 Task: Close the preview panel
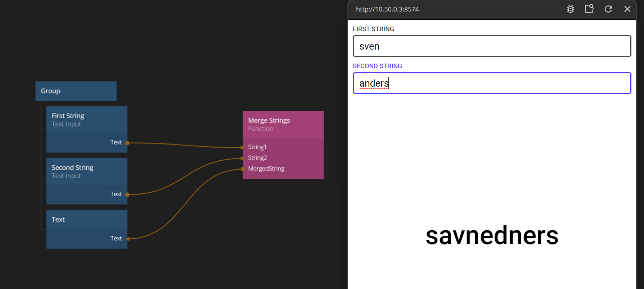(x=627, y=9)
